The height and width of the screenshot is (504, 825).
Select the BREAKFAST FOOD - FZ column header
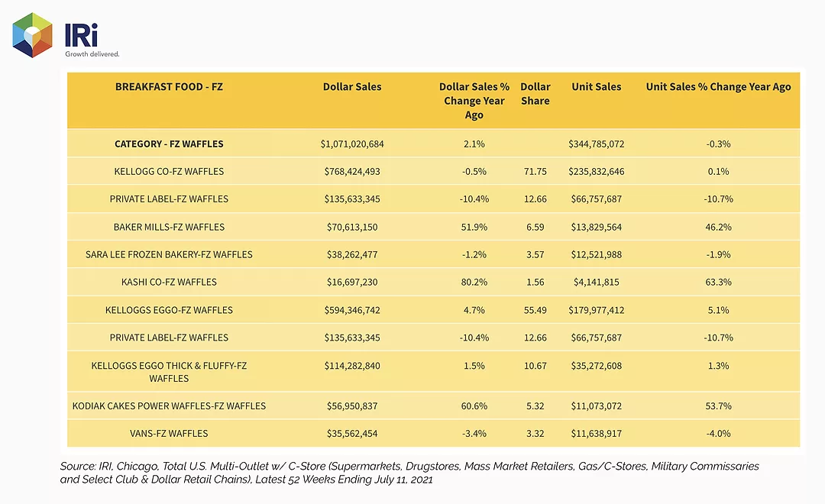(169, 87)
